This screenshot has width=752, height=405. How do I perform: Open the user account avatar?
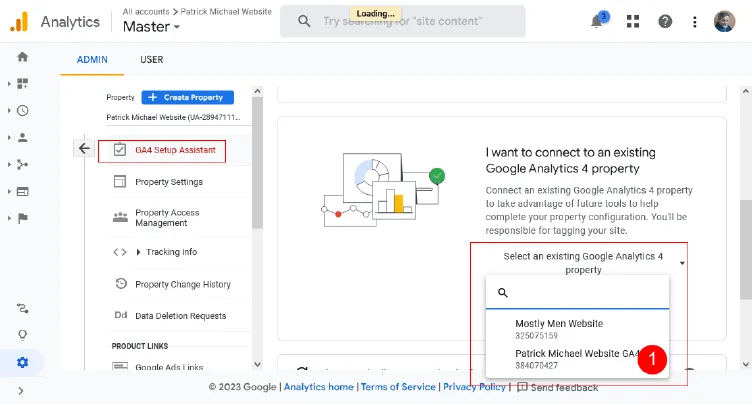click(x=724, y=21)
